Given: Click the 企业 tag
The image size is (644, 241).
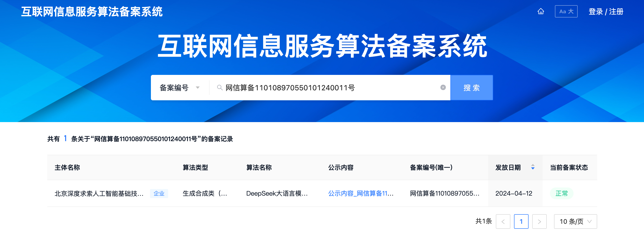Looking at the screenshot, I should (159, 194).
